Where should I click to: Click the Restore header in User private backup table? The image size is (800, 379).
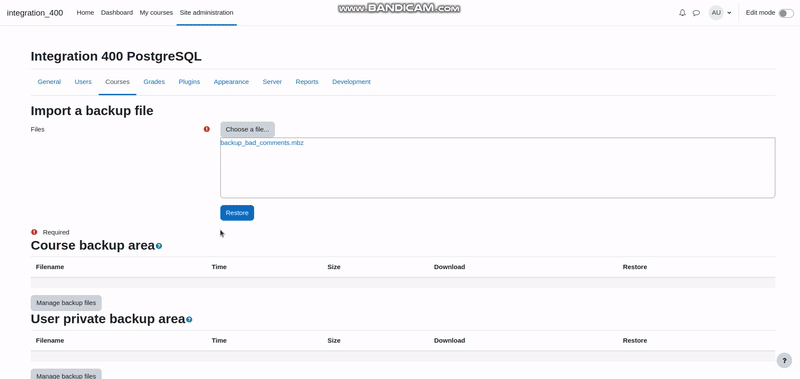tap(635, 340)
